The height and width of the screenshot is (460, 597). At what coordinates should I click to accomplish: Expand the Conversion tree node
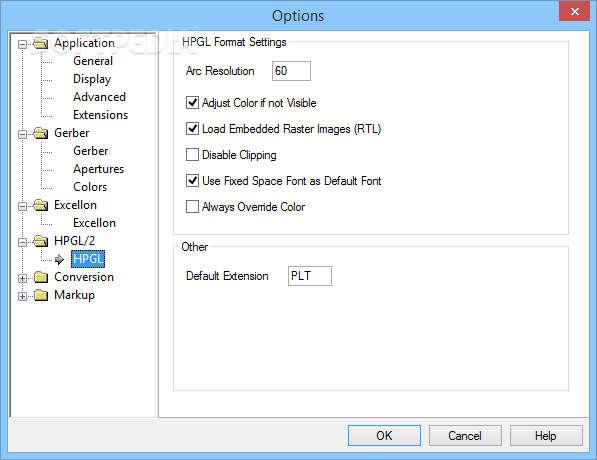(22, 278)
